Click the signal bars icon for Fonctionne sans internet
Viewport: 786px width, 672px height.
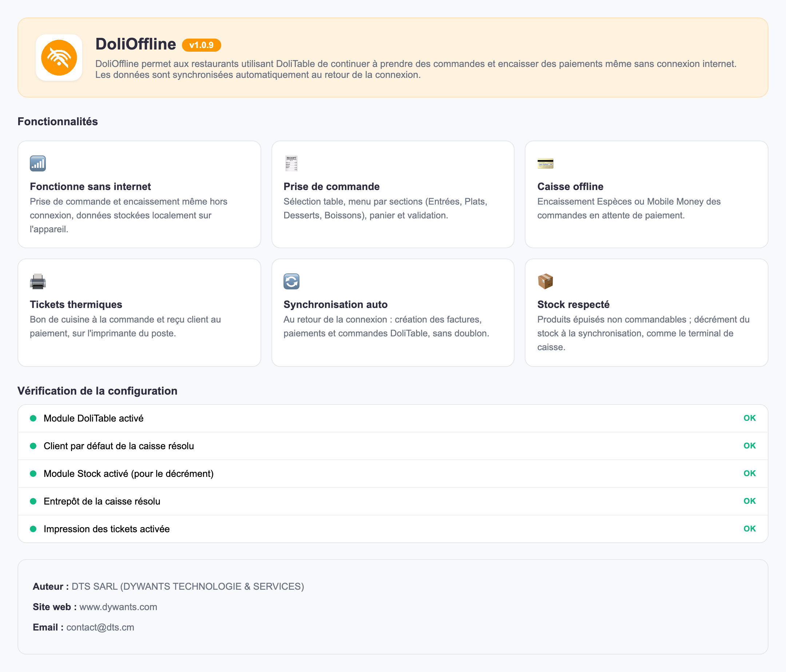pos(38,163)
